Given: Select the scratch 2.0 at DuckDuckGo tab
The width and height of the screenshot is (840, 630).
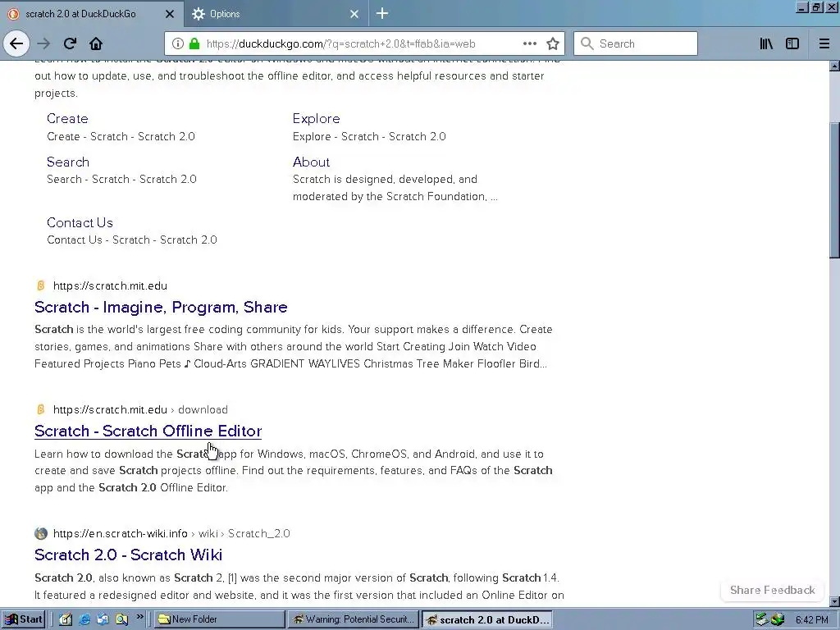Looking at the screenshot, I should pos(92,14).
